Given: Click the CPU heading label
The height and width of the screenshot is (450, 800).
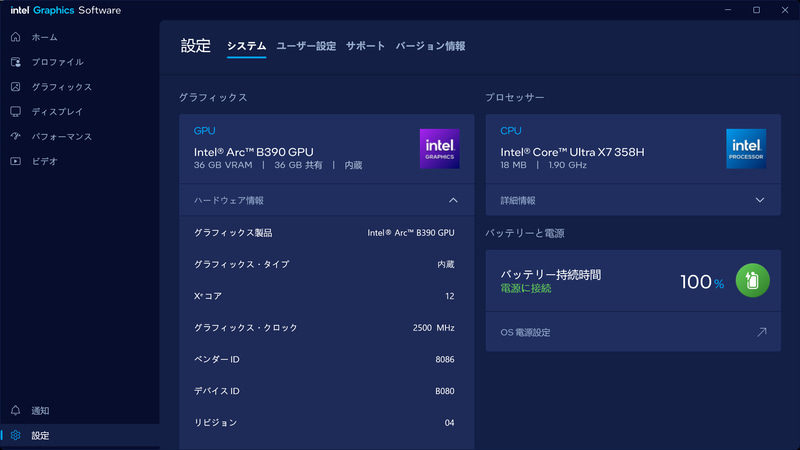Looking at the screenshot, I should [x=511, y=131].
